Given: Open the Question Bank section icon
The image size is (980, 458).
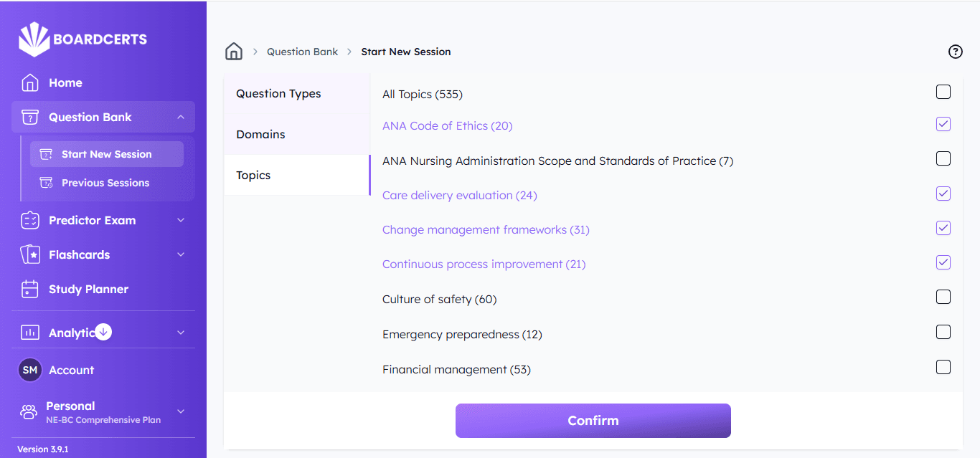Looking at the screenshot, I should [x=30, y=117].
